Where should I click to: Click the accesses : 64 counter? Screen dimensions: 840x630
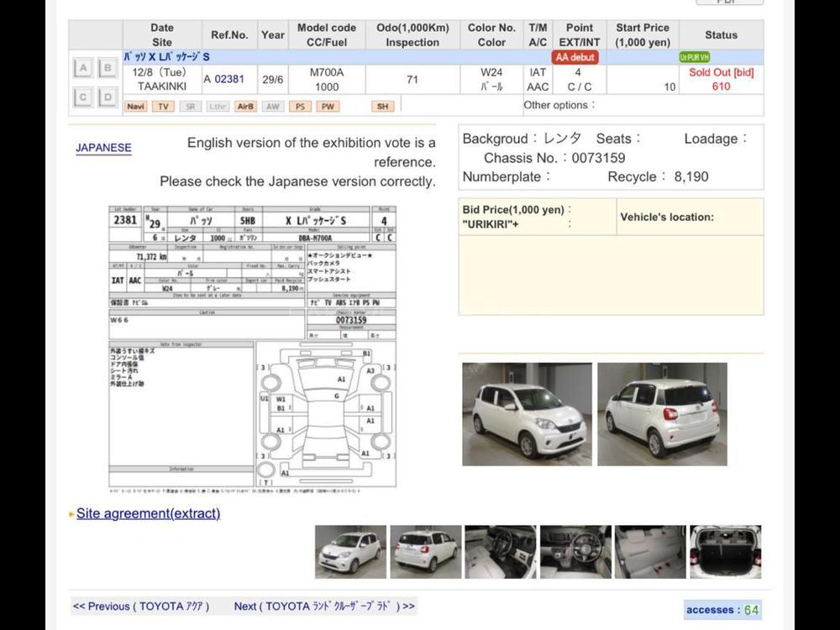722,610
